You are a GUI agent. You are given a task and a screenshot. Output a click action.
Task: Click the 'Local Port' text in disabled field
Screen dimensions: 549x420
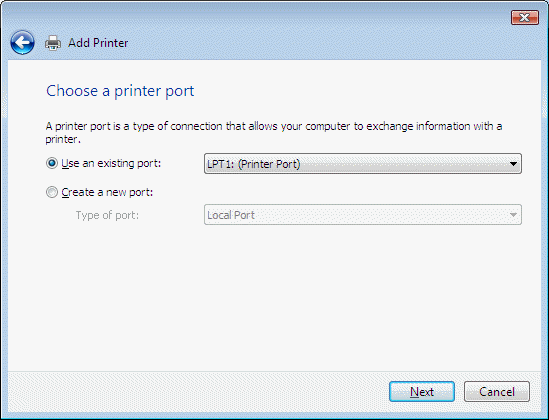231,215
